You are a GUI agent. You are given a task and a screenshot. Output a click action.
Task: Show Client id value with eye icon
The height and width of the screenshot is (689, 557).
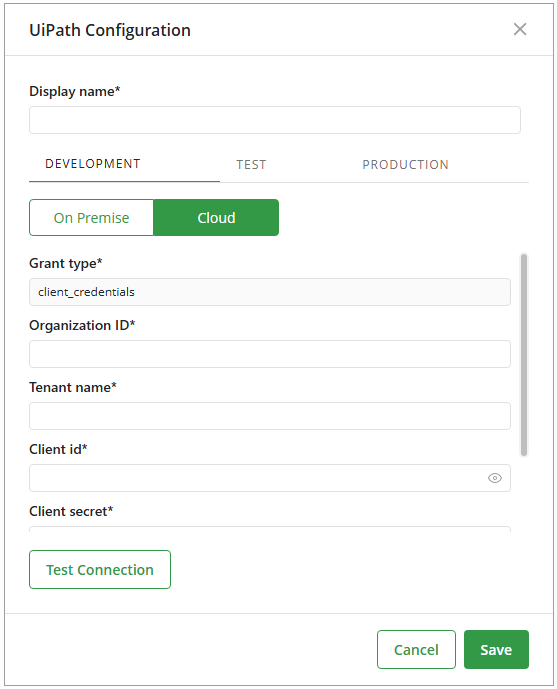point(495,478)
